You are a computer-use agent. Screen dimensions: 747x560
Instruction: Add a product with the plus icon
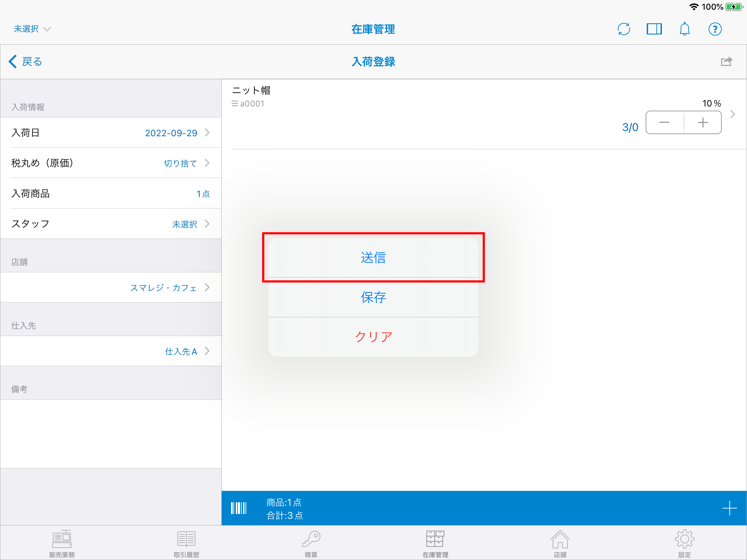[x=729, y=508]
